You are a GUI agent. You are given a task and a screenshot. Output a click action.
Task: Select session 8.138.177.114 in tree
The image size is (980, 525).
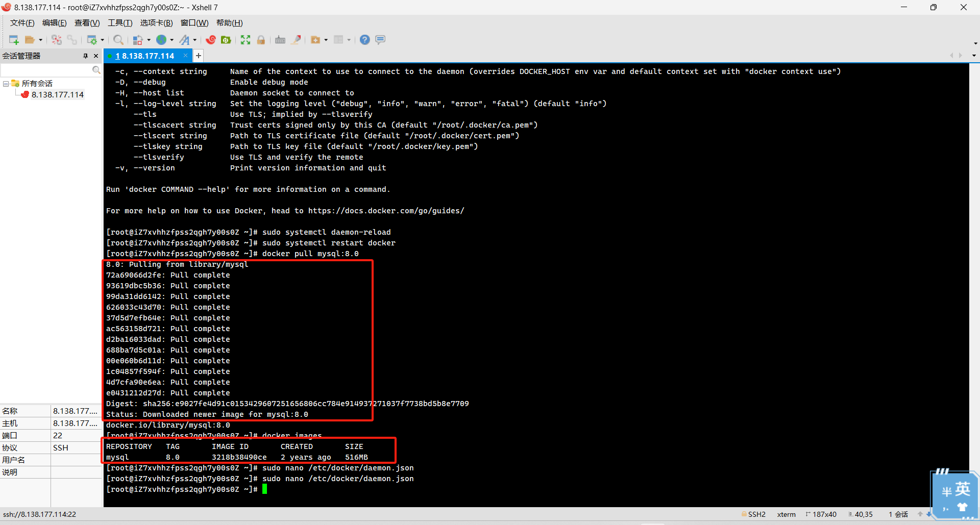coord(58,95)
